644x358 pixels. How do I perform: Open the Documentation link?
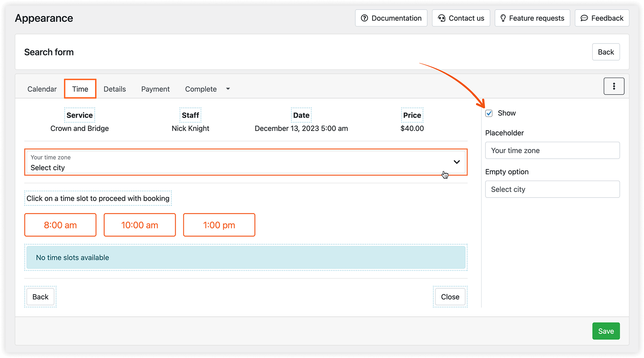tap(391, 18)
